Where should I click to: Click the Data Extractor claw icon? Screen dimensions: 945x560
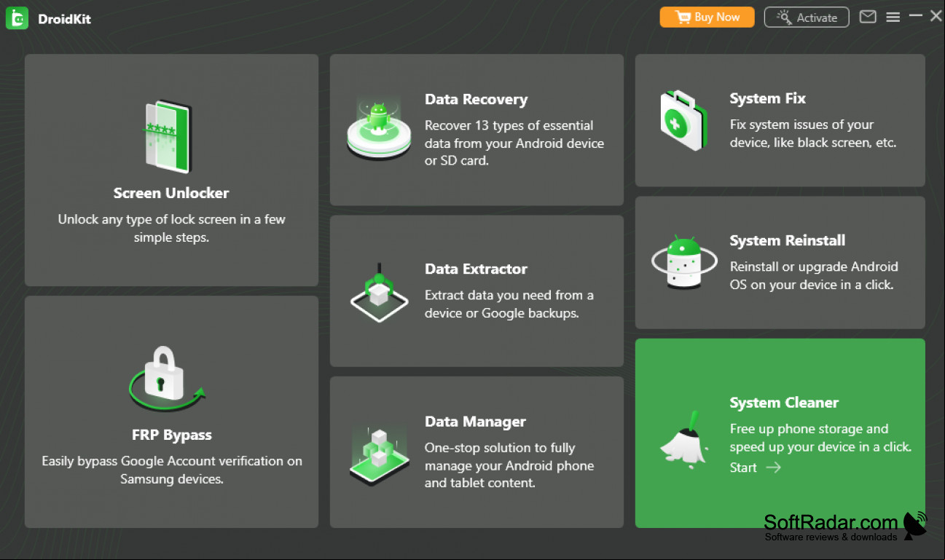[x=377, y=293]
